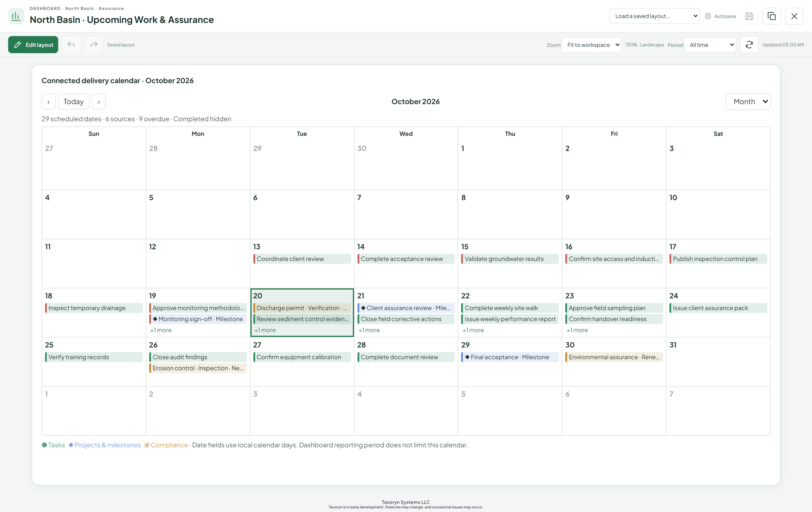Image resolution: width=812 pixels, height=512 pixels.
Task: Select the October 31 day cell
Action: pos(718,362)
